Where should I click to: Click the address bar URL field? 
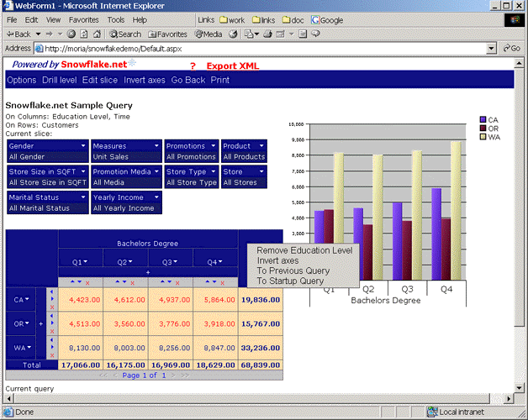(x=261, y=49)
